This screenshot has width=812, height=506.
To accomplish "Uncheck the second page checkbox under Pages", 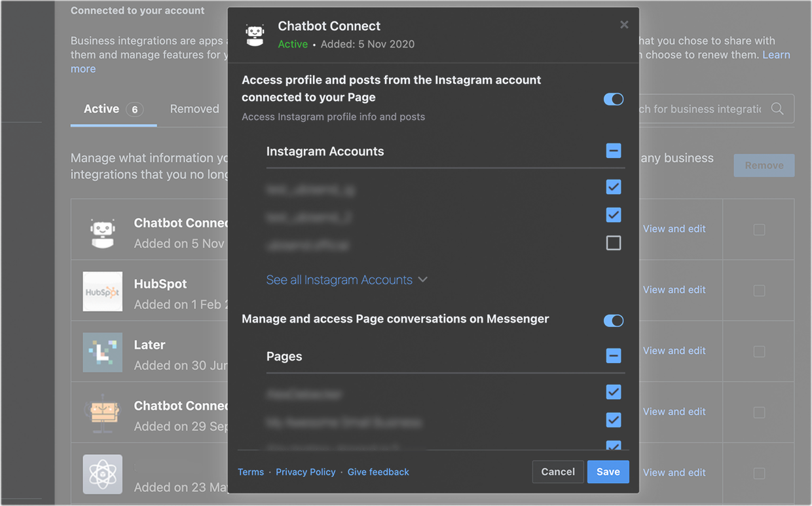I will pos(614,420).
